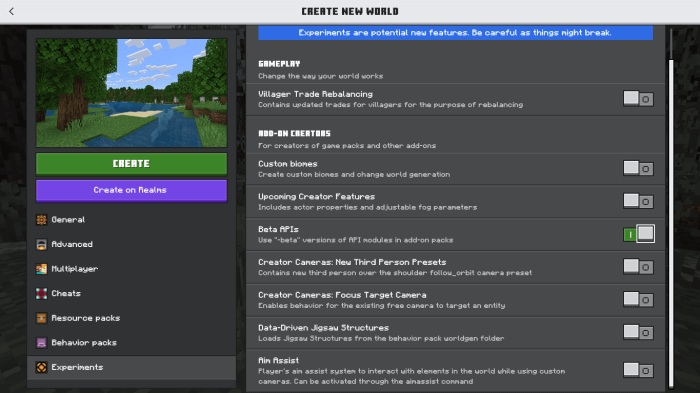Click the back arrow icon
700x393 pixels.
coord(12,11)
